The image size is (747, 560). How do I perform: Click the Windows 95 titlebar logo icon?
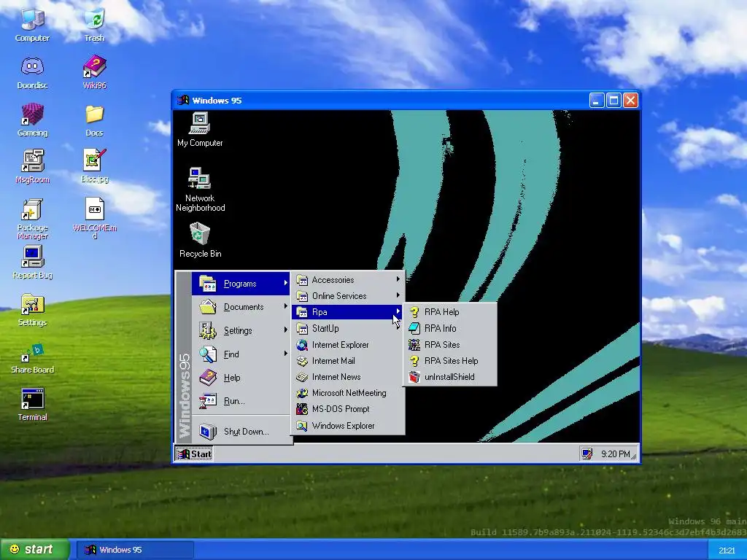pyautogui.click(x=182, y=100)
